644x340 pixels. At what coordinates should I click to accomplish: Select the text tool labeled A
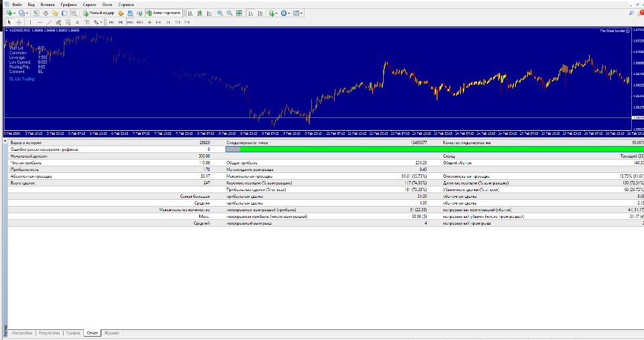(x=77, y=22)
